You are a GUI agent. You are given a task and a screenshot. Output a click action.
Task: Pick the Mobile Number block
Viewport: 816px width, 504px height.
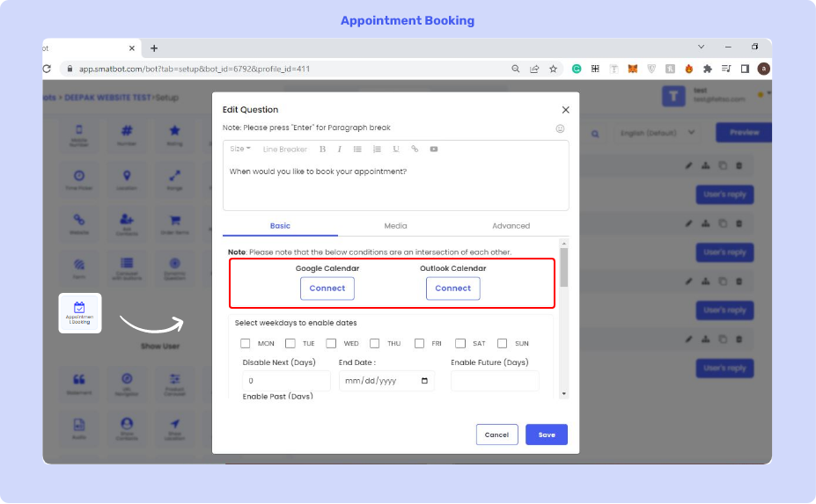[x=79, y=135]
